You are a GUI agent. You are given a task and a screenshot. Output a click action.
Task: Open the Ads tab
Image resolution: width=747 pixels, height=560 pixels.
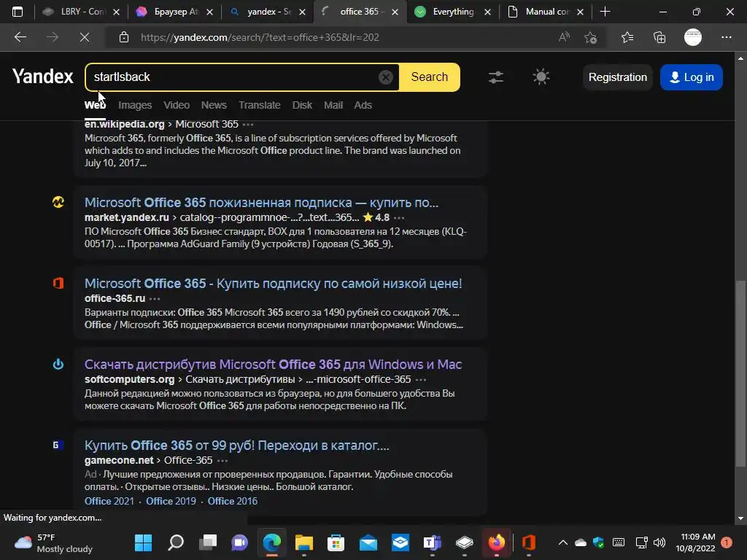363,105
